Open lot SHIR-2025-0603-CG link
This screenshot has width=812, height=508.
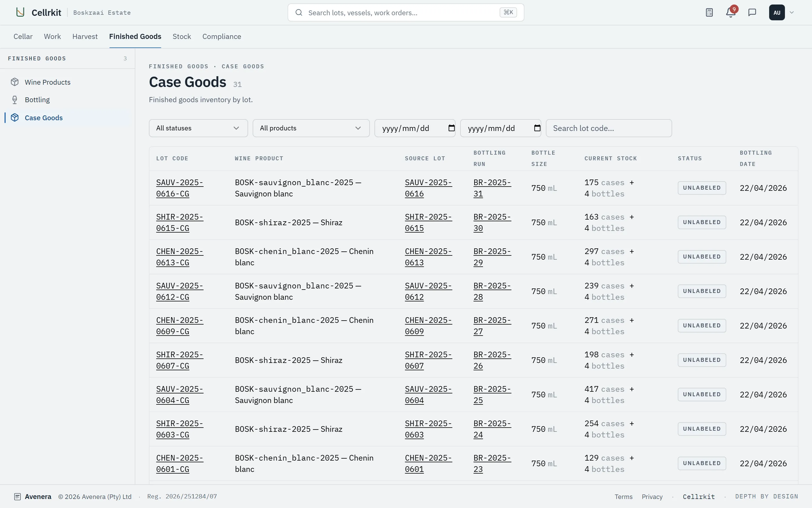click(180, 429)
